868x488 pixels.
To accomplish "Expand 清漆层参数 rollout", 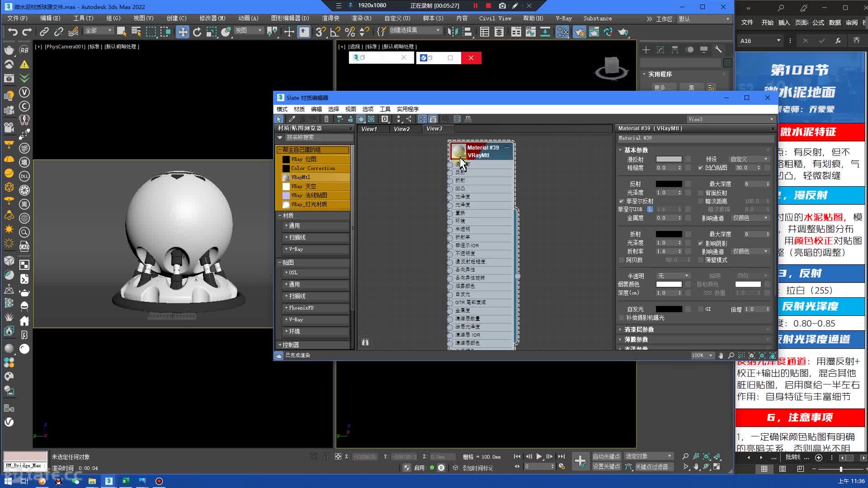I will click(639, 329).
